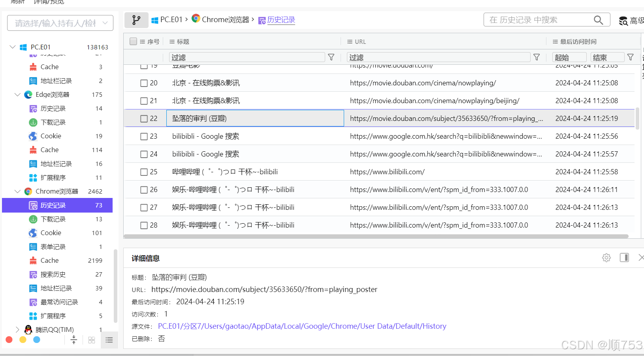Image resolution: width=644 pixels, height=356 pixels.
Task: Check row 22 checkbox
Action: [x=144, y=119]
